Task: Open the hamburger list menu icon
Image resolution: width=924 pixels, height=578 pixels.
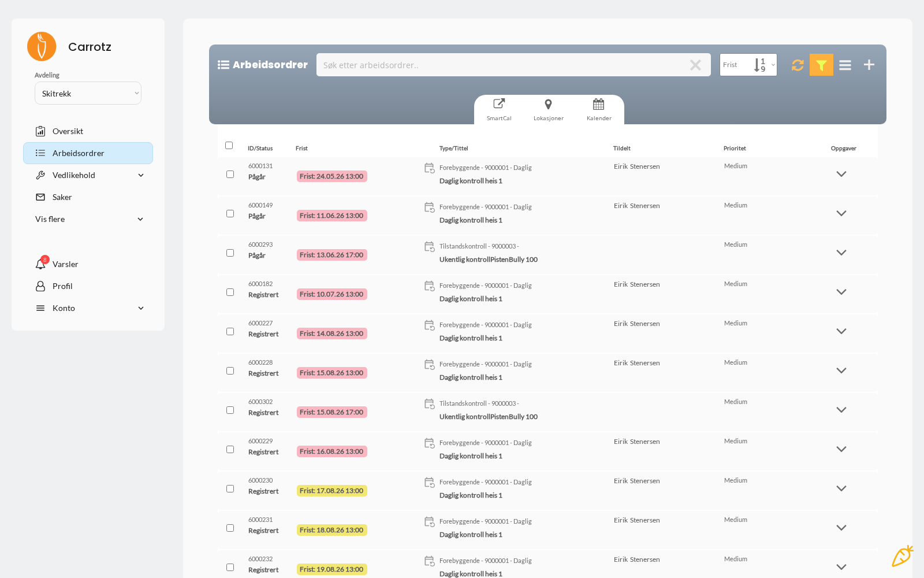Action: coord(845,65)
